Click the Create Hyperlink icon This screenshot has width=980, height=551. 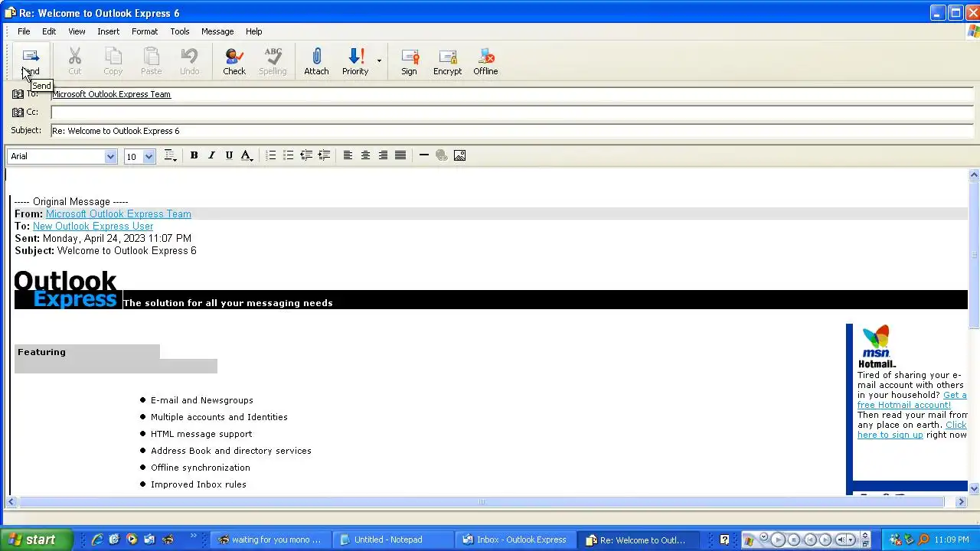[442, 155]
